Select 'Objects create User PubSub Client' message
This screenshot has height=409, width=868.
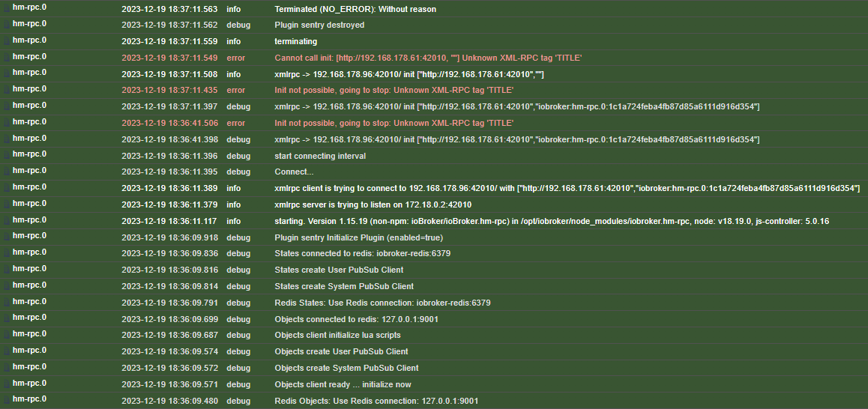point(341,351)
